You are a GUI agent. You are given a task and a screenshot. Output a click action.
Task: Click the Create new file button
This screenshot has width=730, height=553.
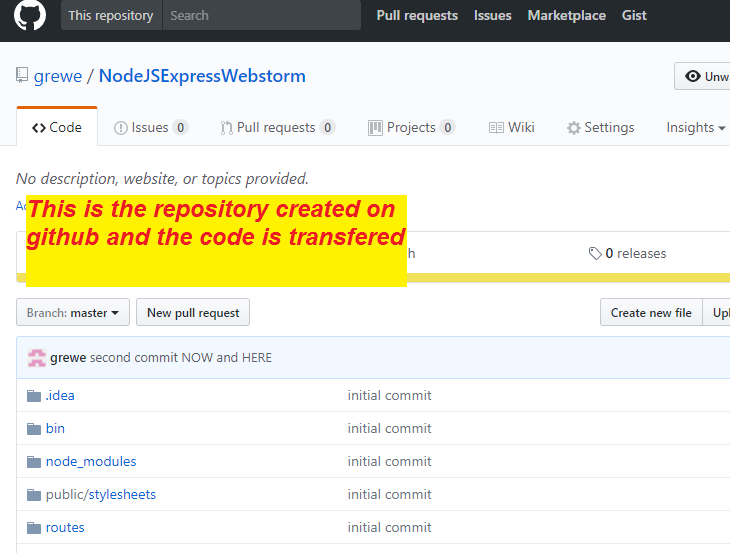(651, 313)
